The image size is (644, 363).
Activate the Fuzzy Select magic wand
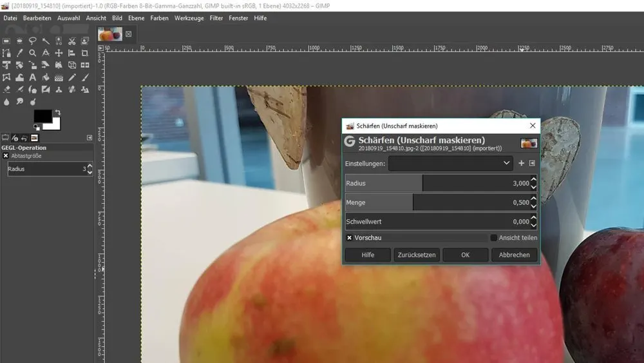[46, 41]
